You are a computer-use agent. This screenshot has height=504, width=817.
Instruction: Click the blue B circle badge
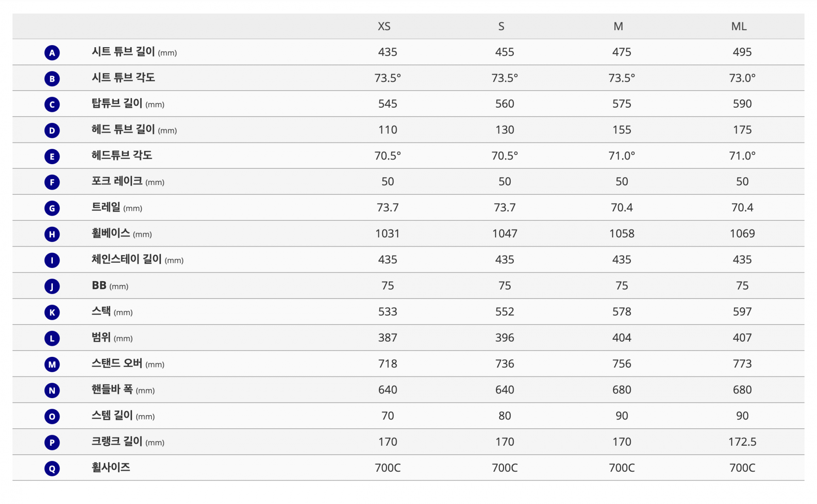(x=52, y=79)
